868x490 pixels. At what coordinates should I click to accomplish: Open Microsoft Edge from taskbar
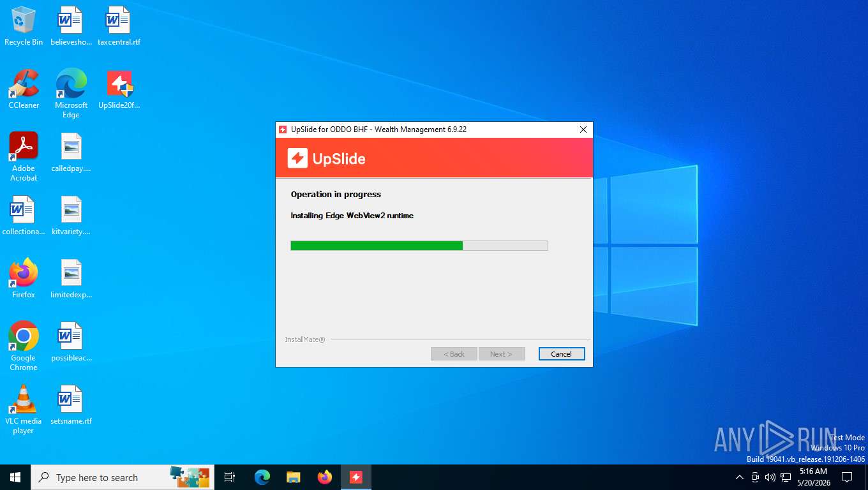click(x=262, y=477)
